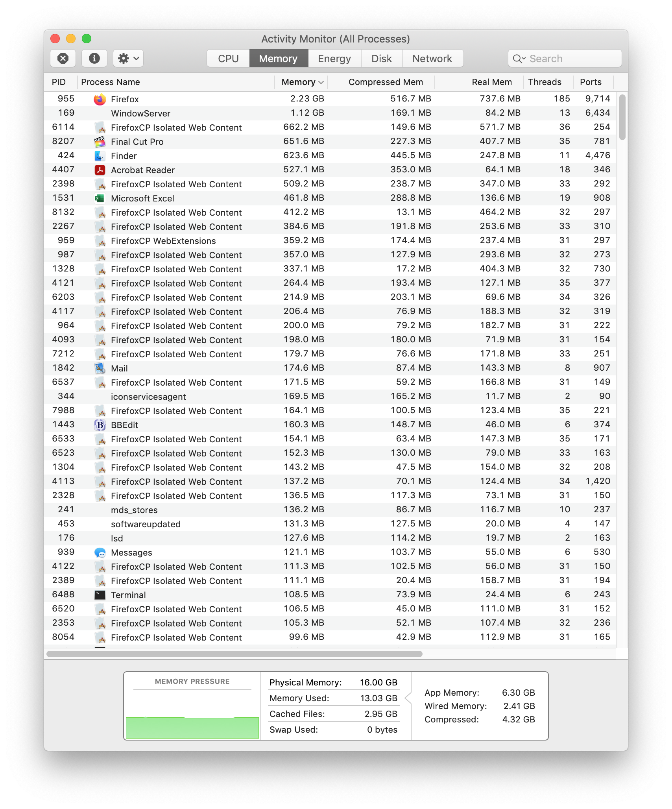Open the Disk tab
This screenshot has width=672, height=809.
click(381, 58)
